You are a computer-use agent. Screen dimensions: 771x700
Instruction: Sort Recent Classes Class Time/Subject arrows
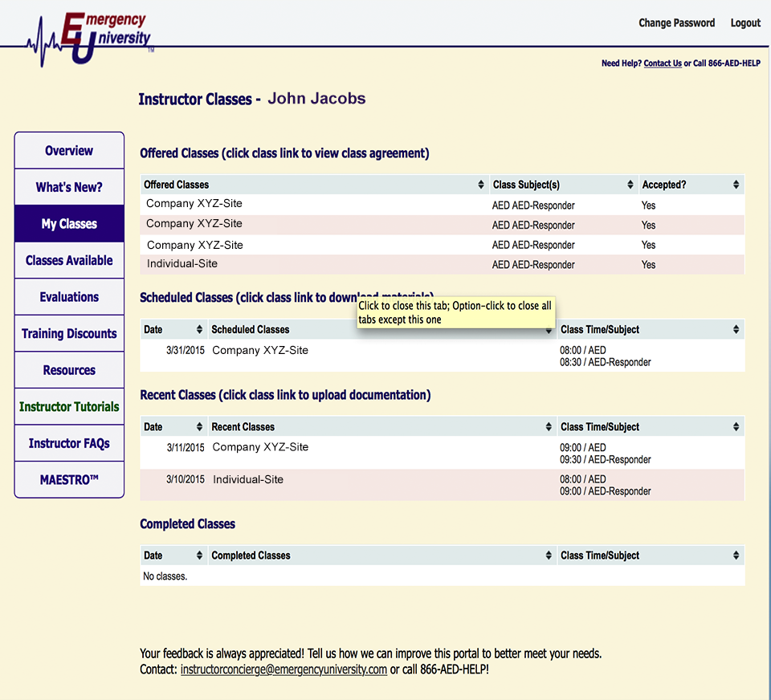[x=736, y=427]
